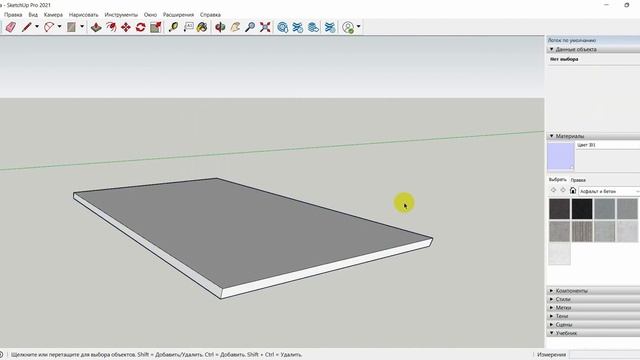Select the Tape Measure tool
The image size is (640, 360).
173,27
